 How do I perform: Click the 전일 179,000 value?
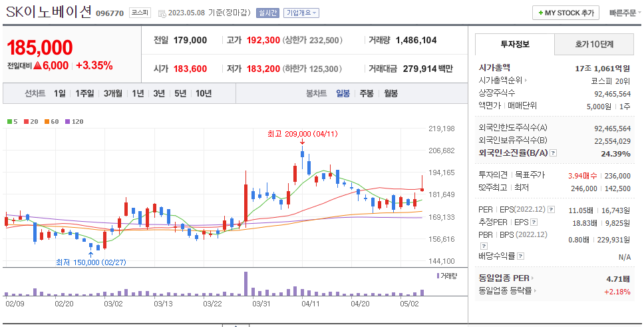coord(190,41)
